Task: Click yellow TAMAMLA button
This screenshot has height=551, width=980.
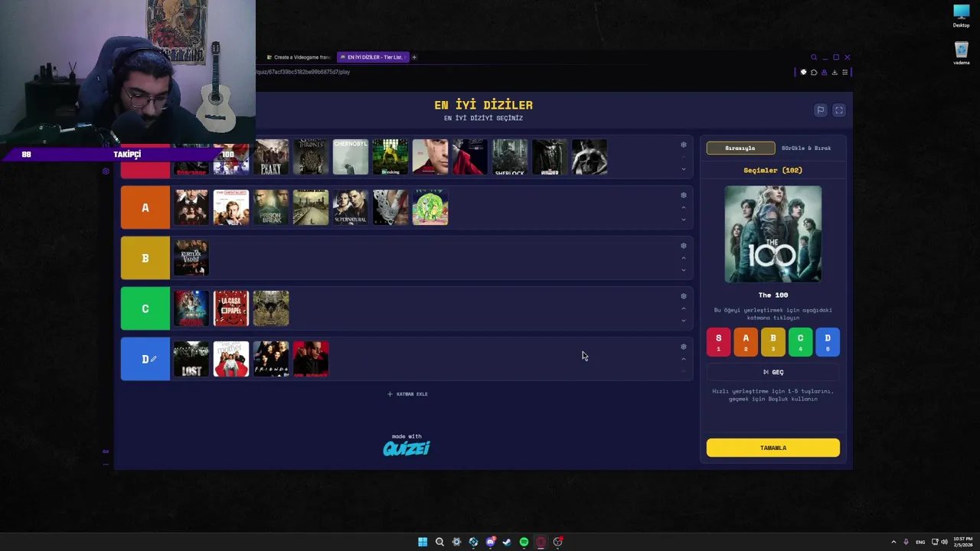Action: point(773,448)
